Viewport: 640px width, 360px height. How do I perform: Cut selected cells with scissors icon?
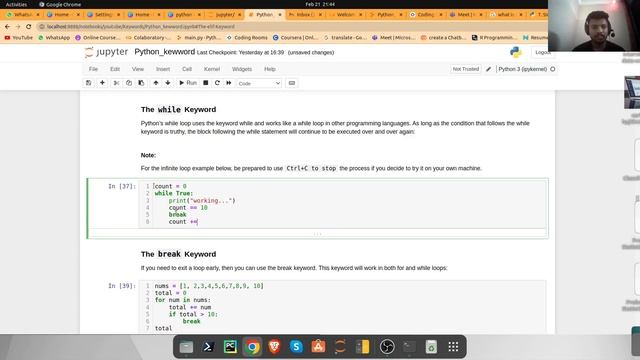tap(116, 83)
